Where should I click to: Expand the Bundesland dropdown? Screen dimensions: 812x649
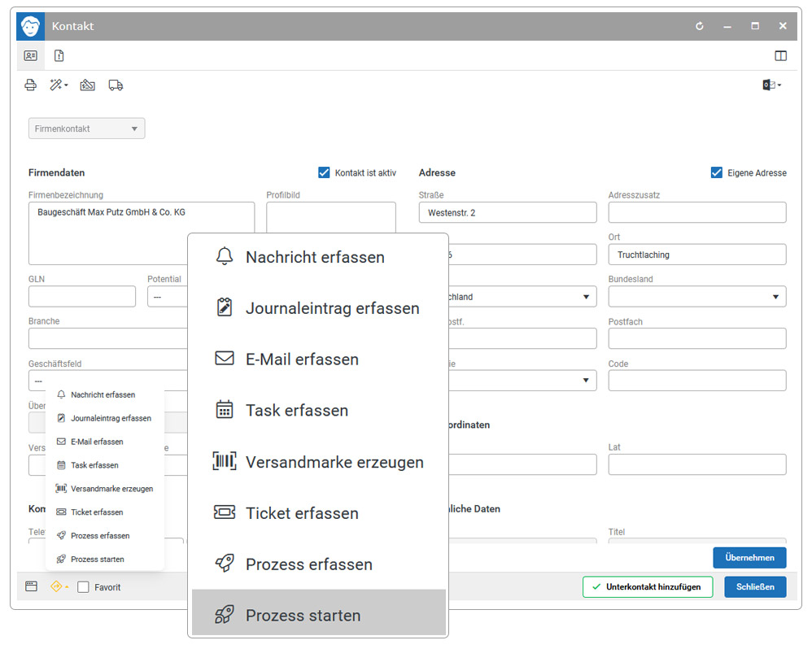[x=697, y=297]
